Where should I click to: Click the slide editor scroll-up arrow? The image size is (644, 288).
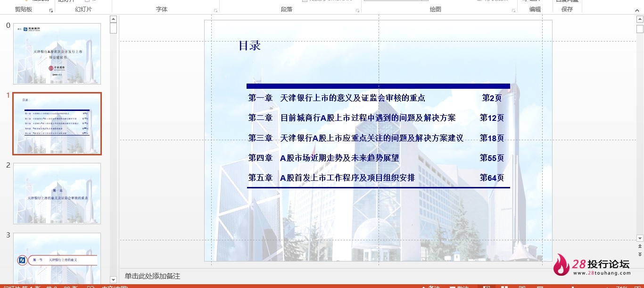(x=640, y=19)
